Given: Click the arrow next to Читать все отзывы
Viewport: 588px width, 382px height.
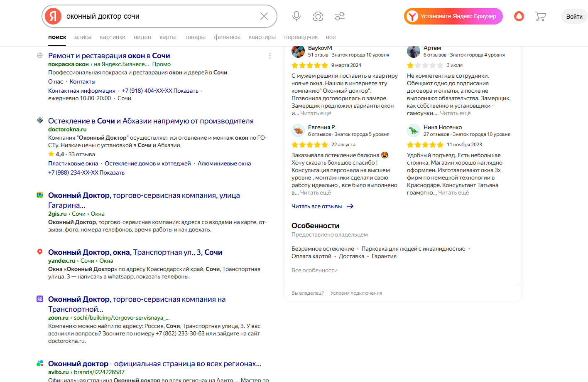Looking at the screenshot, I should (350, 206).
